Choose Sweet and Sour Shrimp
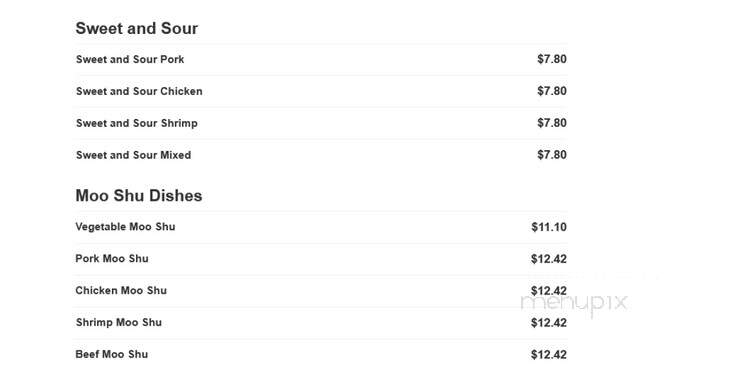 pyautogui.click(x=136, y=123)
